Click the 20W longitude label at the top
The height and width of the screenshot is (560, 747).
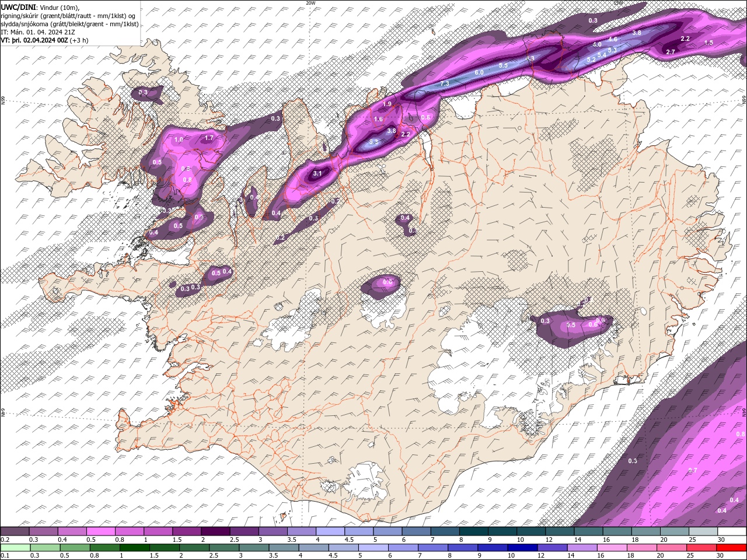coord(310,3)
